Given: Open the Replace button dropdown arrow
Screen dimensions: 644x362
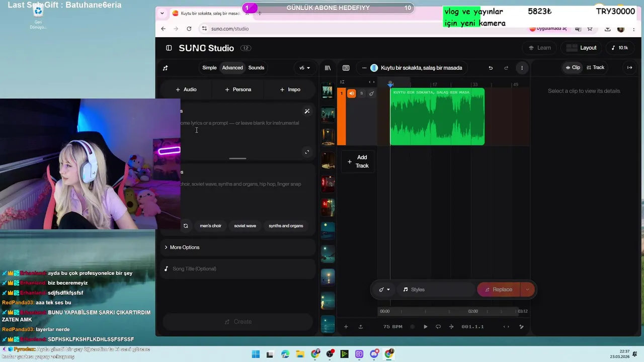Looking at the screenshot, I should pyautogui.click(x=527, y=290).
